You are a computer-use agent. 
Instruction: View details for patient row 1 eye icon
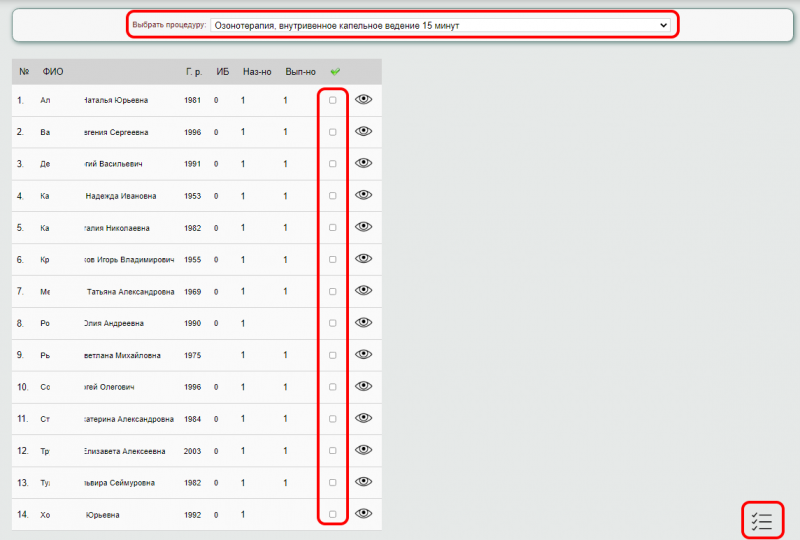coord(364,100)
